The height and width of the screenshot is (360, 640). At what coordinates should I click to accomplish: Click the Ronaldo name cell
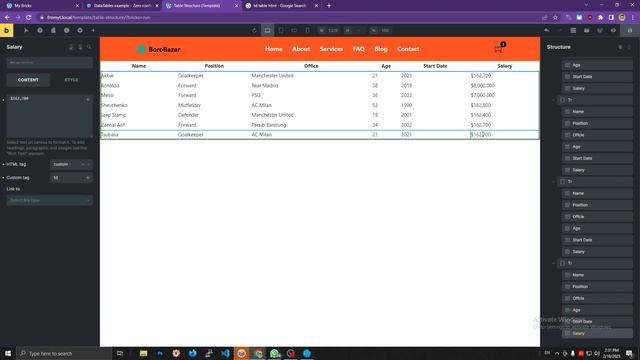[110, 86]
